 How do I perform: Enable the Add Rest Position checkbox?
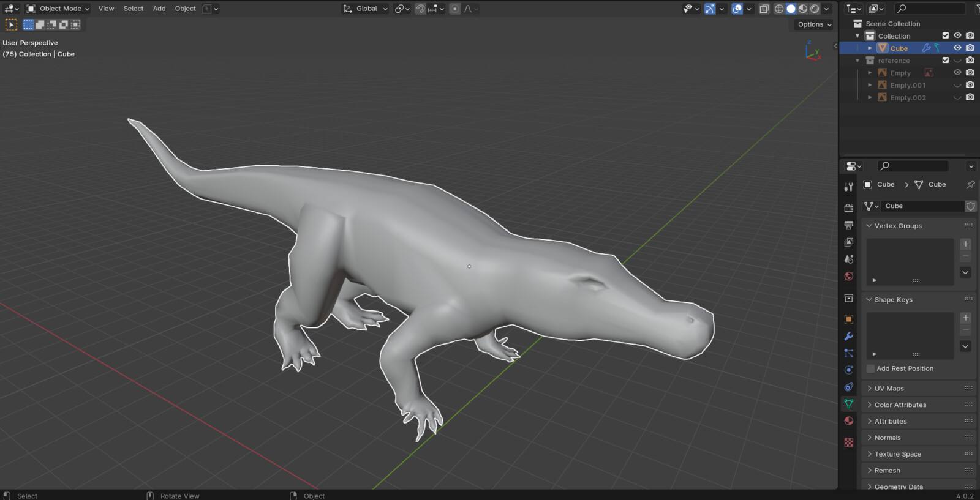click(x=870, y=368)
